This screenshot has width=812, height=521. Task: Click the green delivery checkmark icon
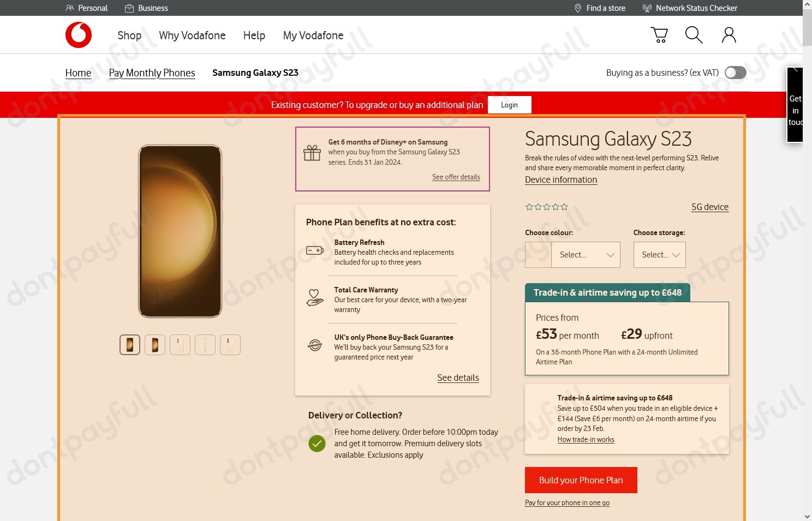pyautogui.click(x=317, y=444)
